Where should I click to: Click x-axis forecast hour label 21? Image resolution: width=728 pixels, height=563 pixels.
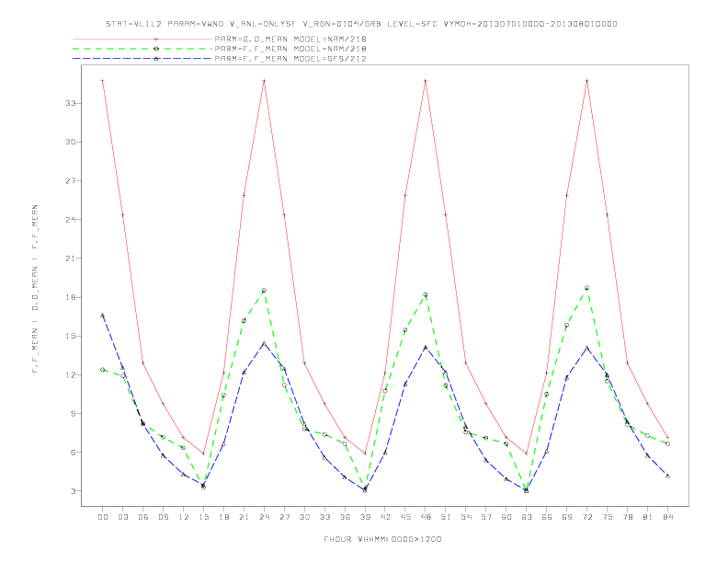[244, 517]
